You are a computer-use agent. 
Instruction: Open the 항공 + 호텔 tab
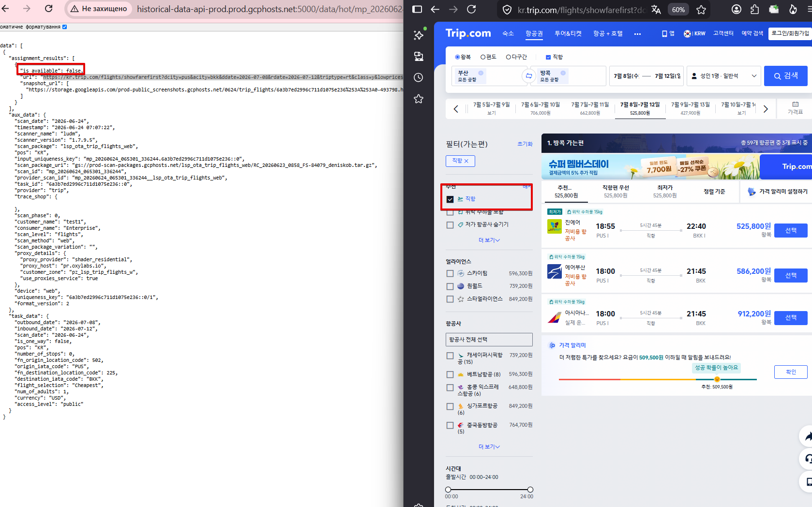608,33
